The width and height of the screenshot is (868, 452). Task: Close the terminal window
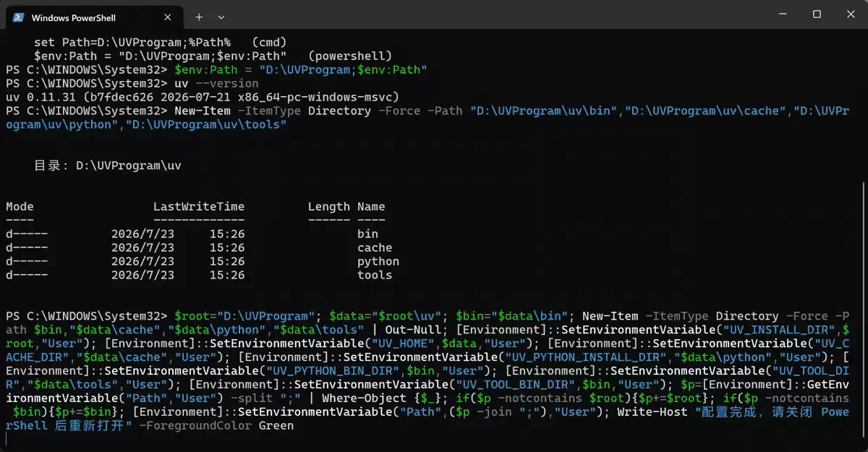tap(851, 14)
